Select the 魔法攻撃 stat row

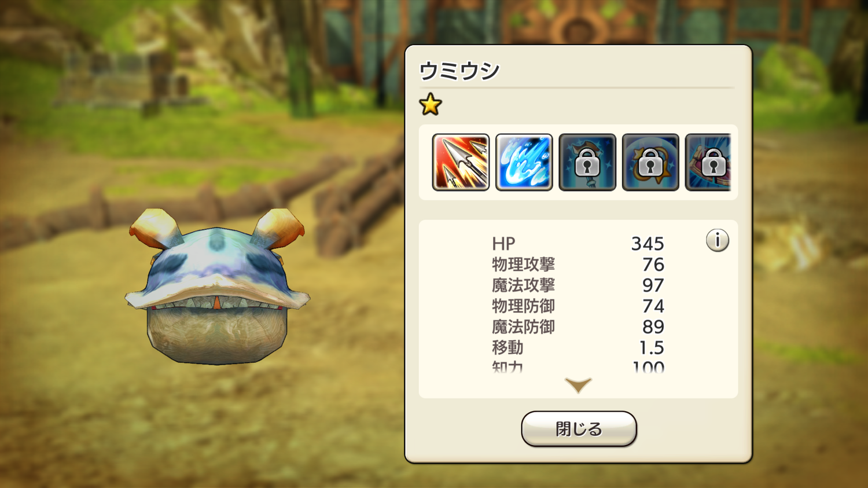point(578,285)
